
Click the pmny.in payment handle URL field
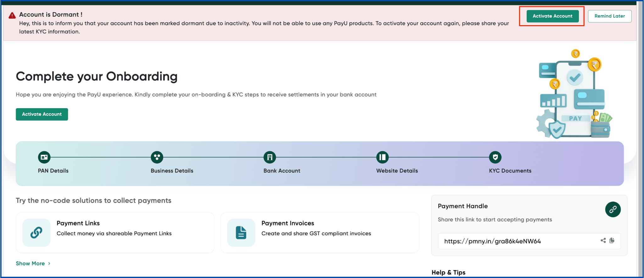click(529, 241)
